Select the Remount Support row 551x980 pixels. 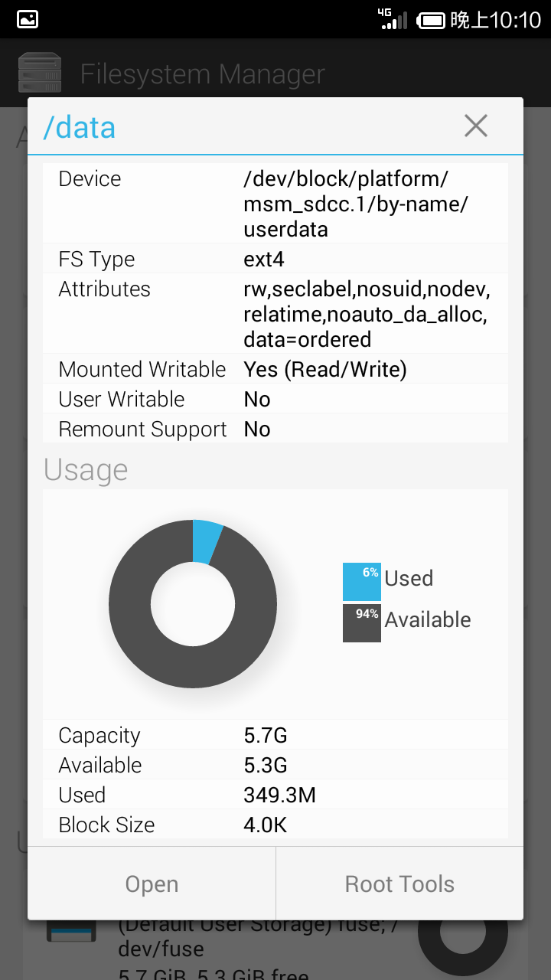click(275, 429)
